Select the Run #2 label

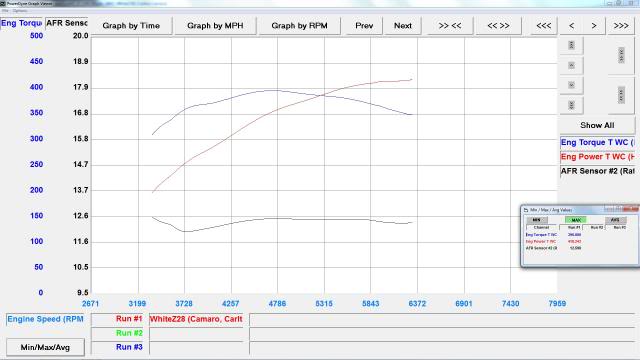[x=118, y=333]
